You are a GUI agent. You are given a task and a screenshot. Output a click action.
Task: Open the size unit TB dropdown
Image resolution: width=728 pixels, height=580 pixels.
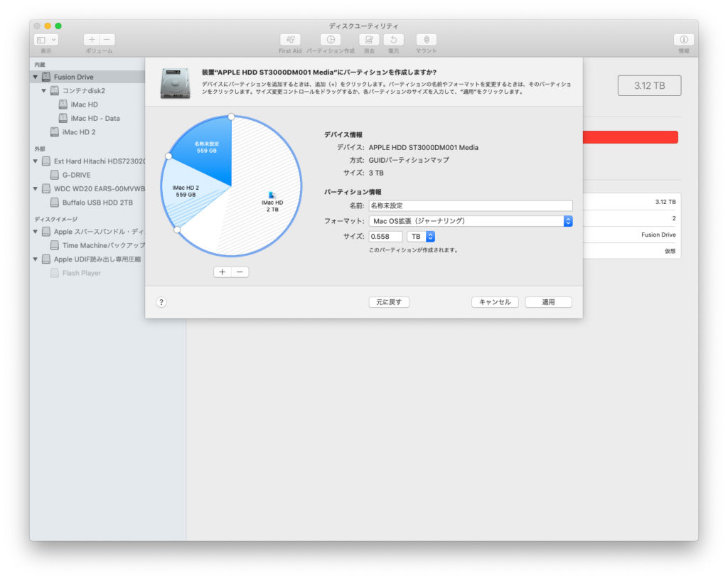[x=421, y=237]
